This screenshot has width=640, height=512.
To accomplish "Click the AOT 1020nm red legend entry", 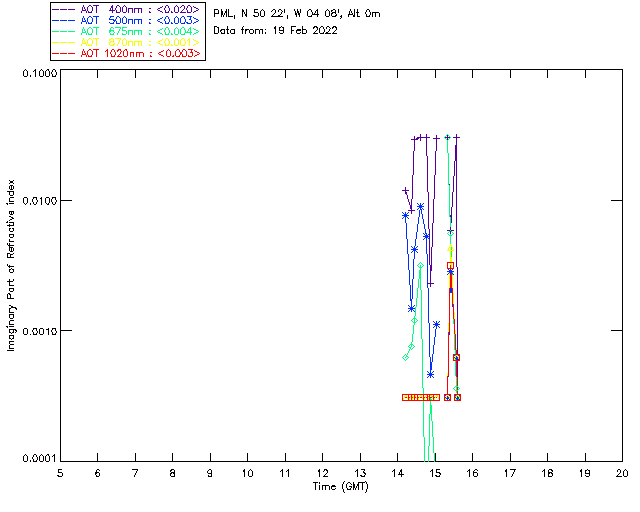I will point(127,53).
